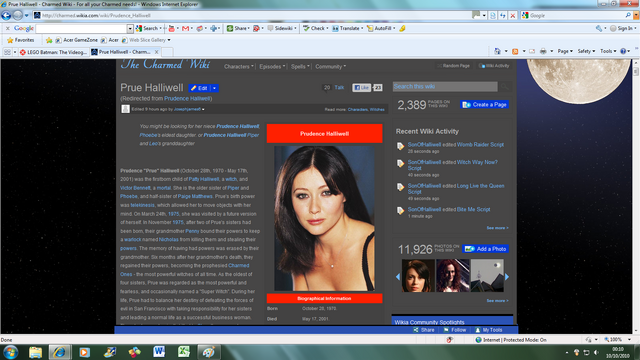Viewport: 640px width, 360px height.
Task: Switch to the LEGO Batman tab
Action: (53, 52)
